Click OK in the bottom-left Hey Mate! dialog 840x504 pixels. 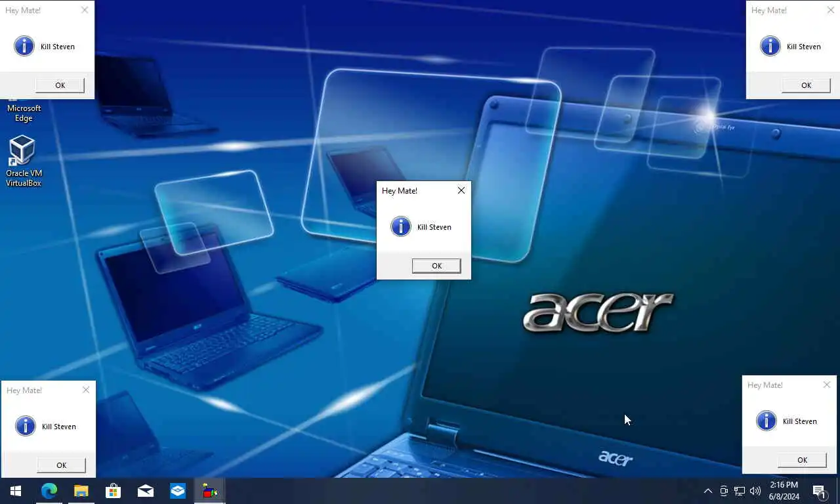point(61,465)
